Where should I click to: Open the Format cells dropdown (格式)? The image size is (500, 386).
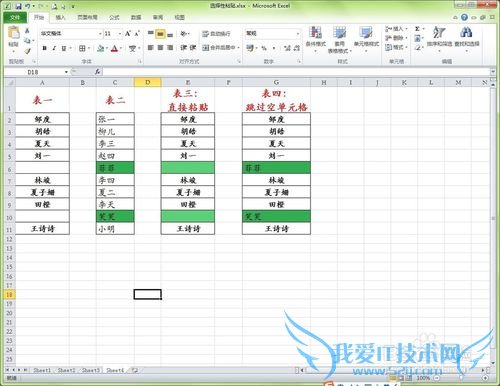click(x=396, y=48)
